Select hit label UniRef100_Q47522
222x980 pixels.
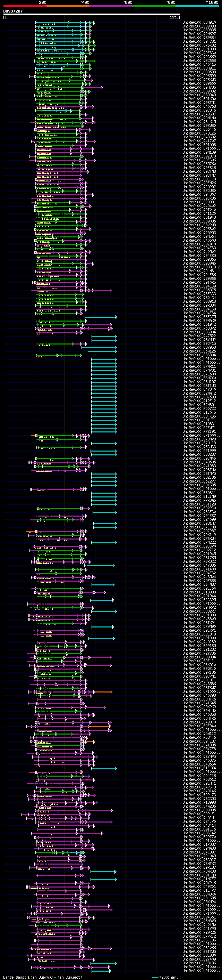click(x=199, y=336)
